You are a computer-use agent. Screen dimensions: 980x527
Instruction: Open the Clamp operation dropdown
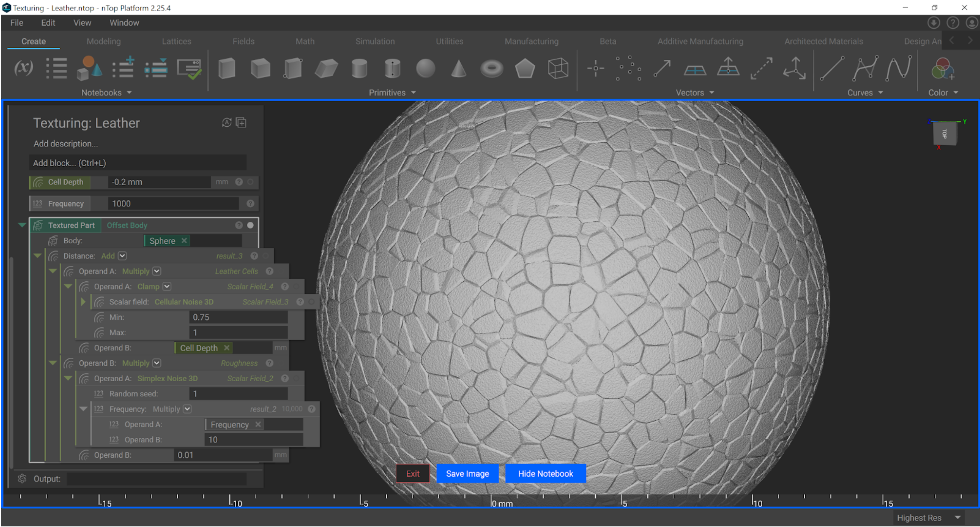coord(167,286)
